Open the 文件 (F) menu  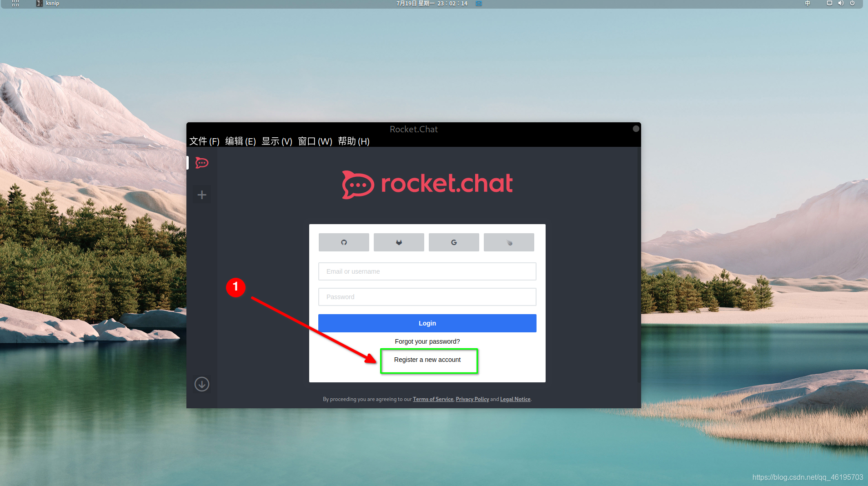point(204,141)
